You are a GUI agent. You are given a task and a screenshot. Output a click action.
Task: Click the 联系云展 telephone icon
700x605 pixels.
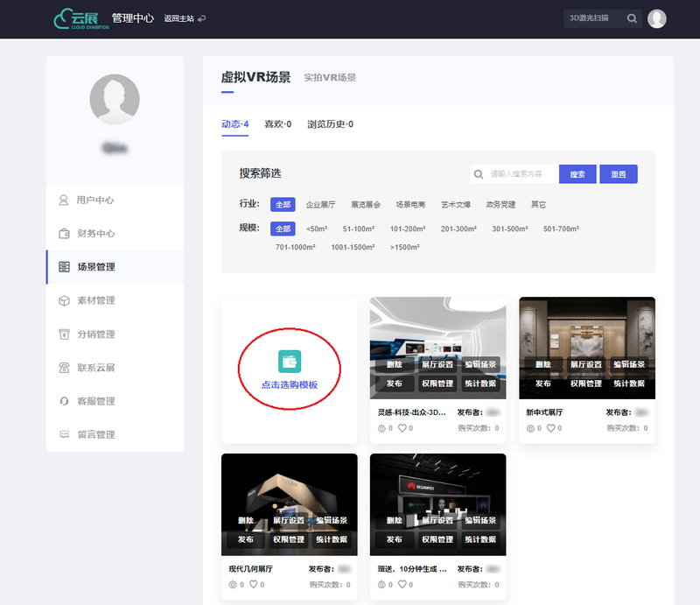click(64, 366)
